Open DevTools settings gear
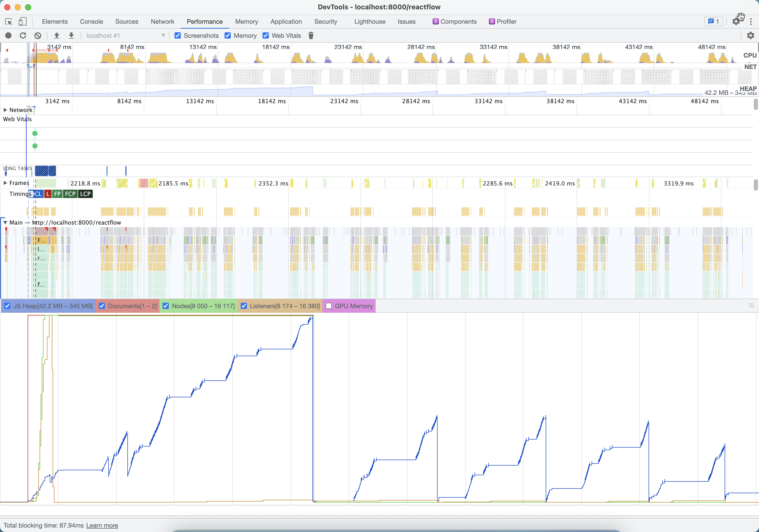The width and height of the screenshot is (759, 532). 736,21
